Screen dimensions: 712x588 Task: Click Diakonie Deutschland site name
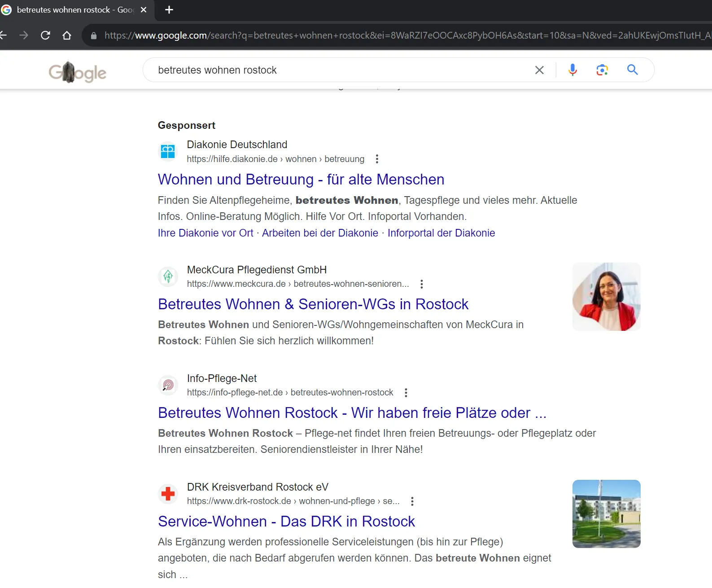tap(237, 145)
